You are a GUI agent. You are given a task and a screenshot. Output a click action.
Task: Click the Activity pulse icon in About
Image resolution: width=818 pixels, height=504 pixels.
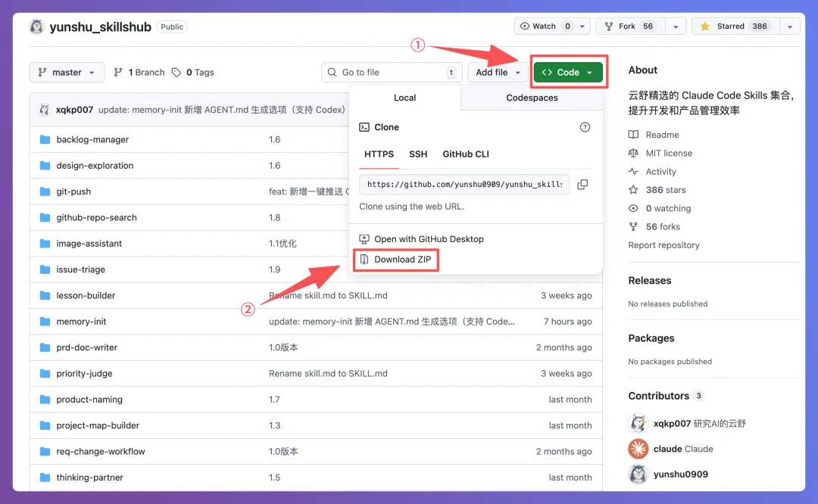point(634,172)
